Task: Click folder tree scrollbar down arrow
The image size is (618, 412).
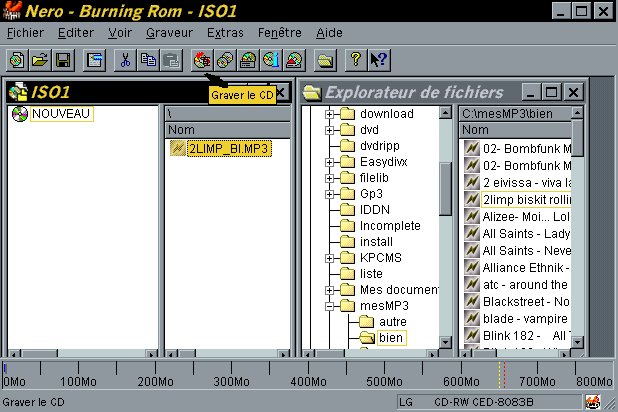Action: click(445, 342)
